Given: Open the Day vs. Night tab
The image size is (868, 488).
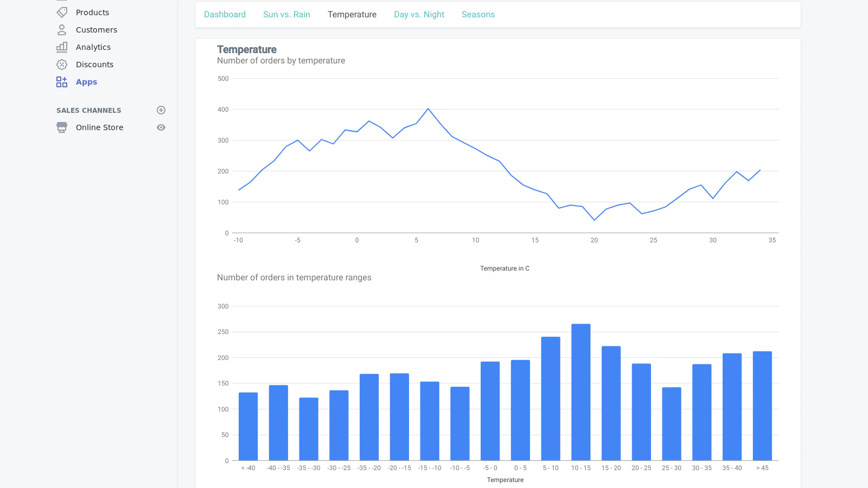Looking at the screenshot, I should (419, 15).
